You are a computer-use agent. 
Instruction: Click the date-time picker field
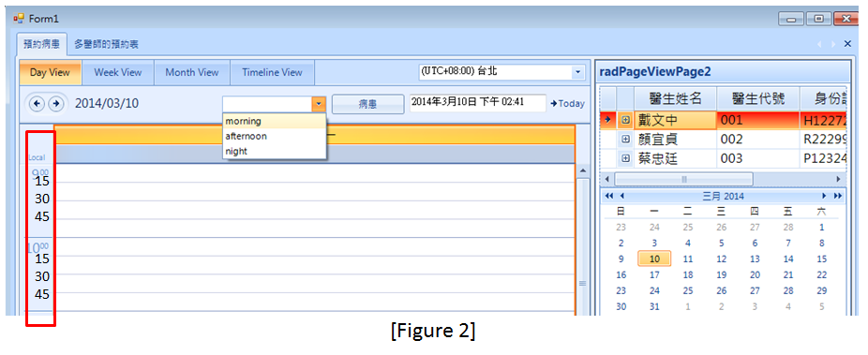click(478, 102)
